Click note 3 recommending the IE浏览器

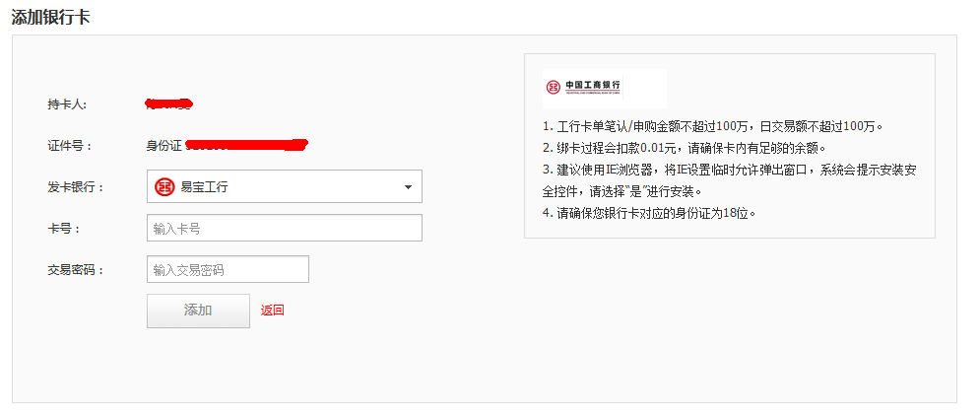(x=730, y=180)
